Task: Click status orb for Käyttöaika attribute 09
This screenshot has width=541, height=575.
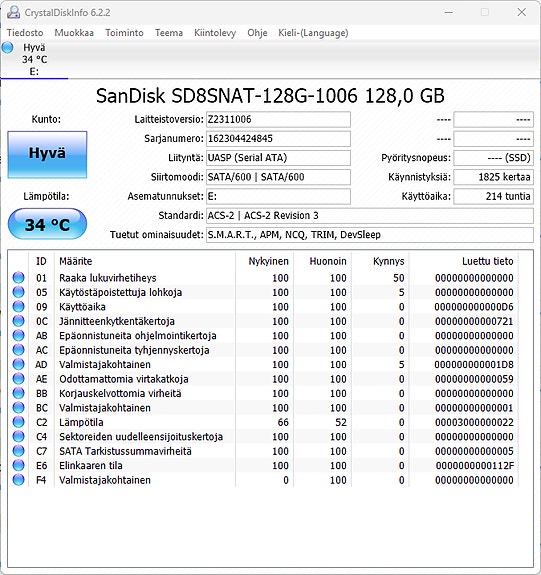Action: tap(18, 307)
